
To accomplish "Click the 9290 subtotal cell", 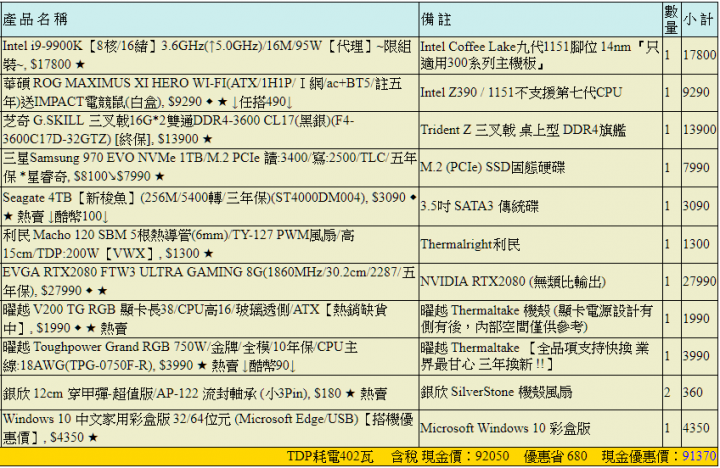I will (x=699, y=92).
